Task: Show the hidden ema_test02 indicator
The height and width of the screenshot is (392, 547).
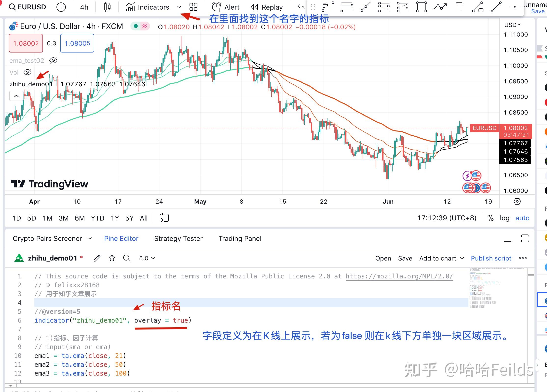Action: tap(53, 60)
